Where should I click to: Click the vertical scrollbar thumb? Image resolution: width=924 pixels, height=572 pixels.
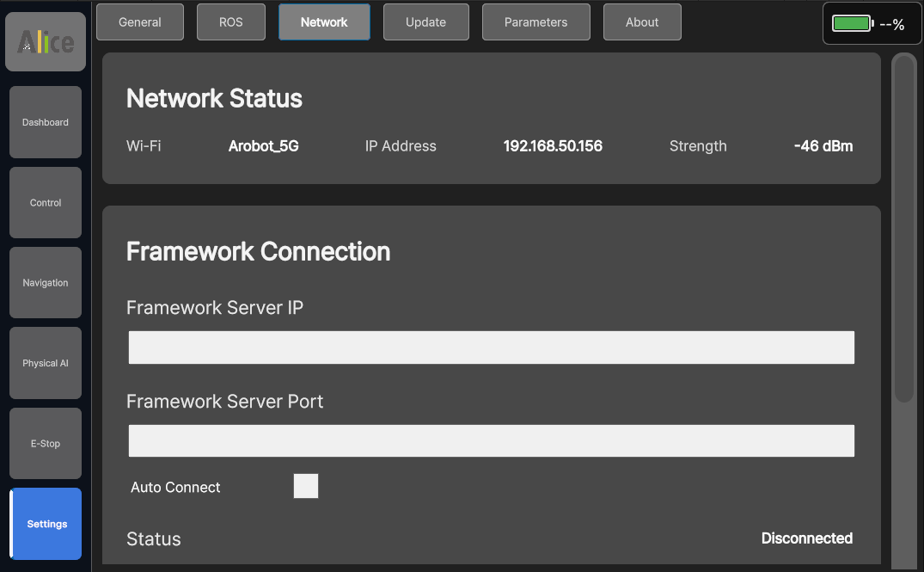click(x=904, y=229)
